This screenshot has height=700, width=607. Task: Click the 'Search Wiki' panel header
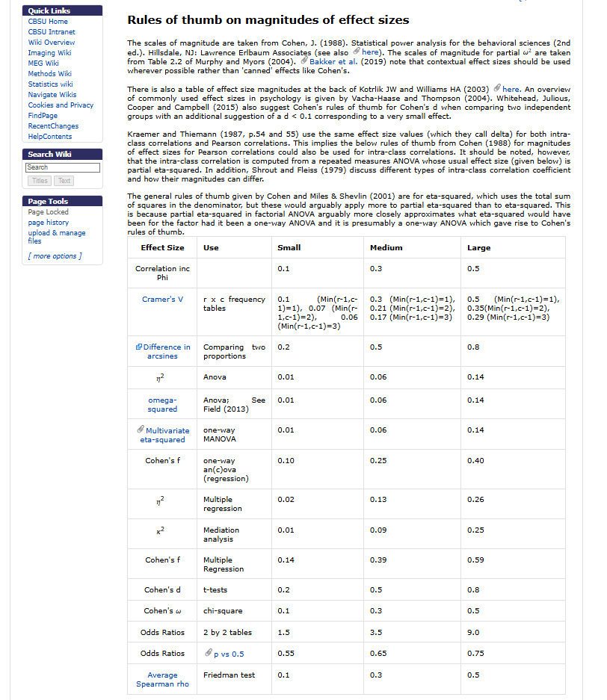pos(63,155)
